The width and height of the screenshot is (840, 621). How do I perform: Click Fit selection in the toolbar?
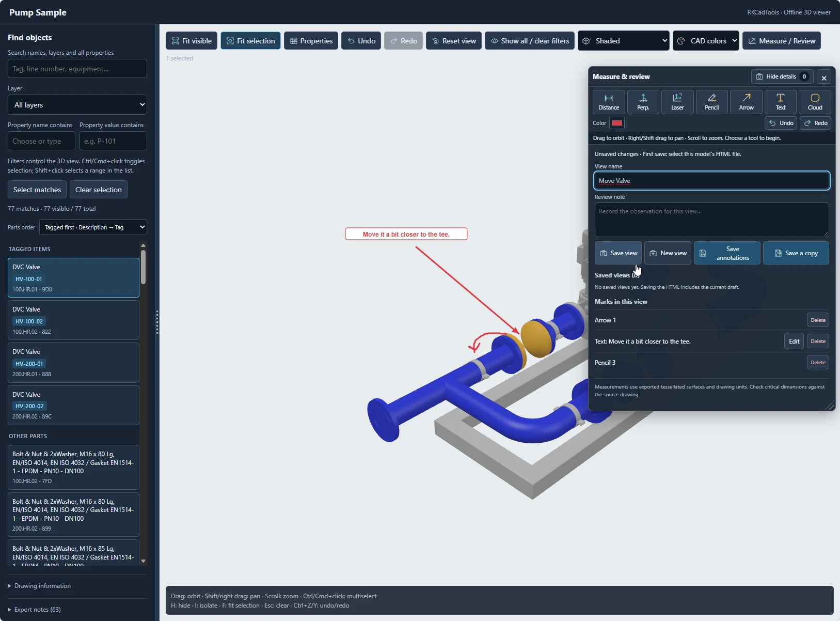pyautogui.click(x=250, y=41)
